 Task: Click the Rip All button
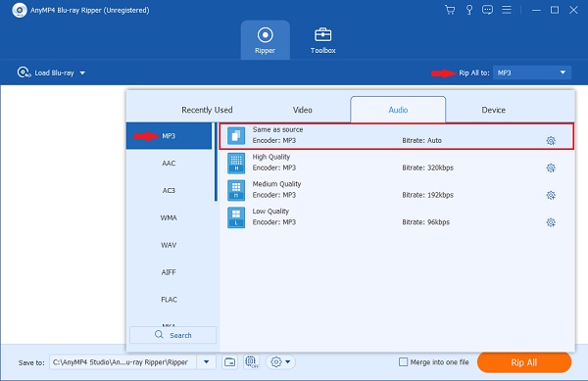click(524, 362)
